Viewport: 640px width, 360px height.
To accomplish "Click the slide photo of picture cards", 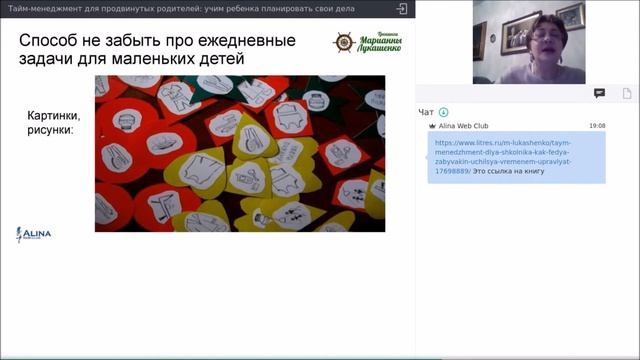I will 240,153.
